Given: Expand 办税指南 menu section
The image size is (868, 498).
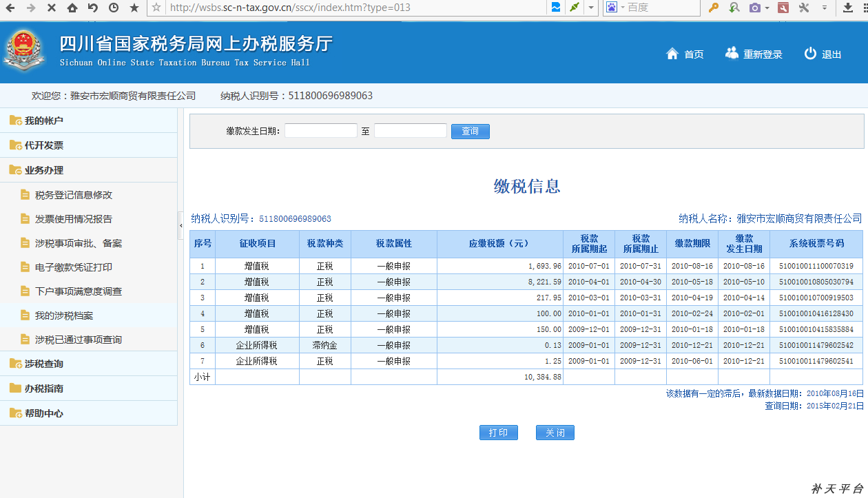Looking at the screenshot, I should click(x=88, y=388).
